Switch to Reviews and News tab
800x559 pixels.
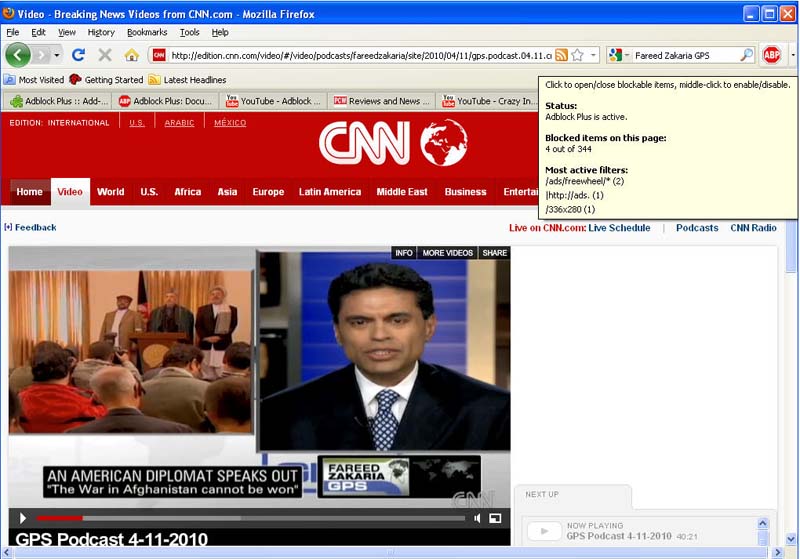pos(382,101)
